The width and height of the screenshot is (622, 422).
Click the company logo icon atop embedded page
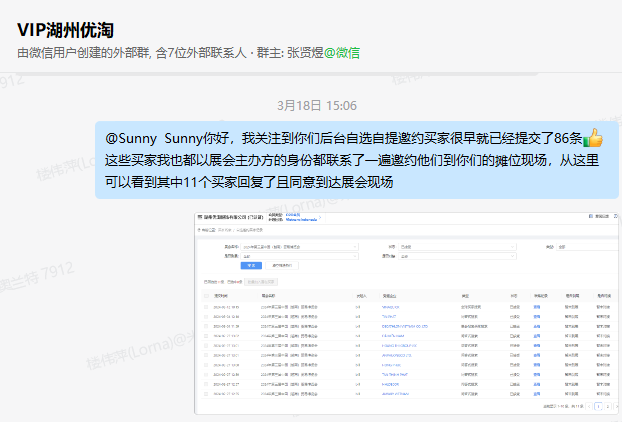pos(201,214)
